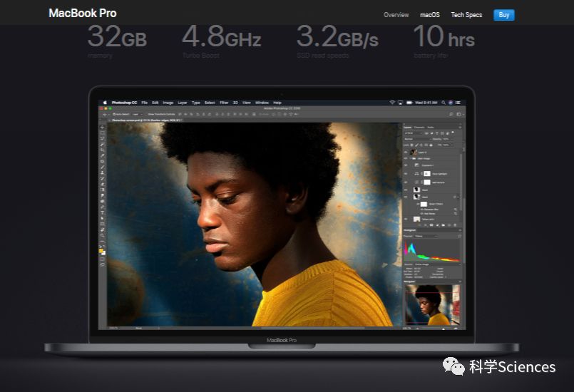Select the Spot Healing Brush tool
Image resolution: width=574 pixels, height=392 pixels.
pyautogui.click(x=102, y=161)
